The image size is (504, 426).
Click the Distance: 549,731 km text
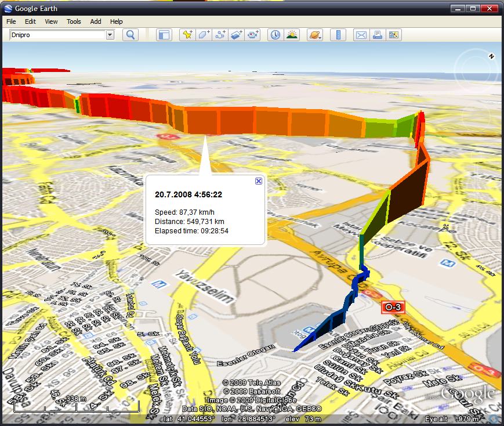click(x=189, y=222)
